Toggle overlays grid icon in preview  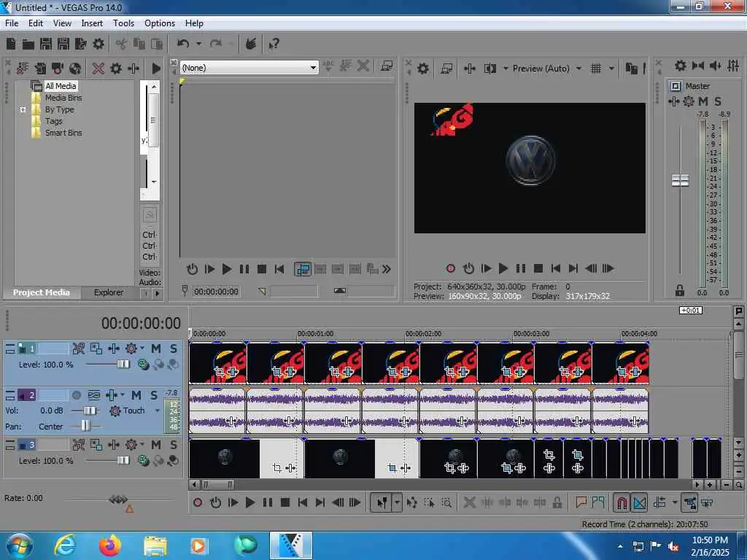coord(596,69)
